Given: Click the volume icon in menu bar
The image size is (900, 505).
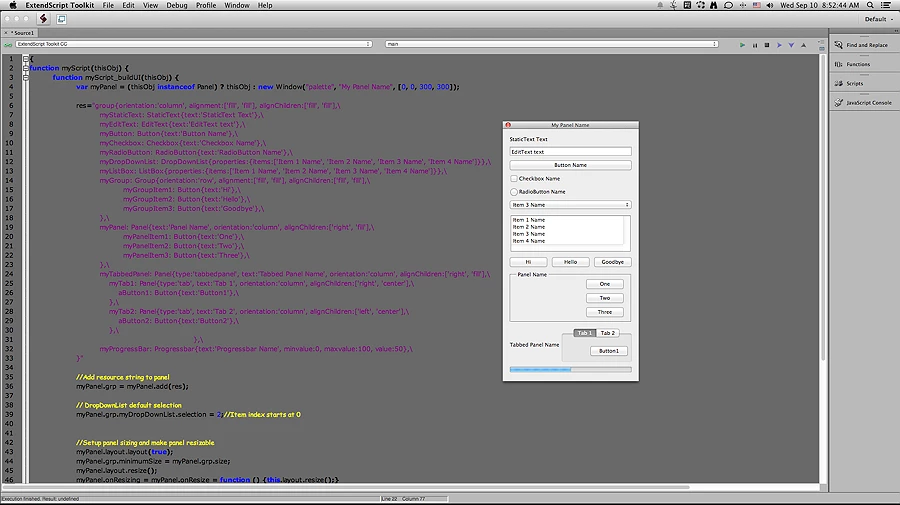Looking at the screenshot, I should pos(769,5).
